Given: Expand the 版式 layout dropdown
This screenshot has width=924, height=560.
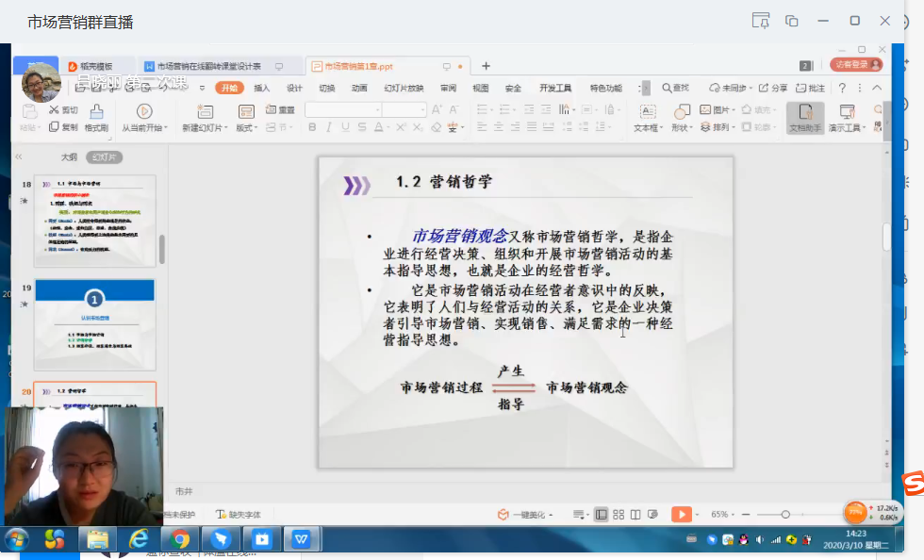Looking at the screenshot, I should pyautogui.click(x=246, y=127).
